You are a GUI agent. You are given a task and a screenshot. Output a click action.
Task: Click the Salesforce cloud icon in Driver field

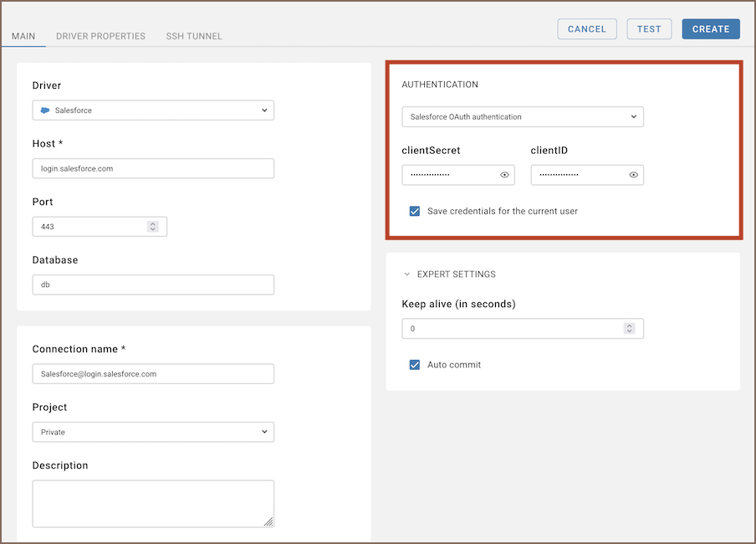click(45, 110)
